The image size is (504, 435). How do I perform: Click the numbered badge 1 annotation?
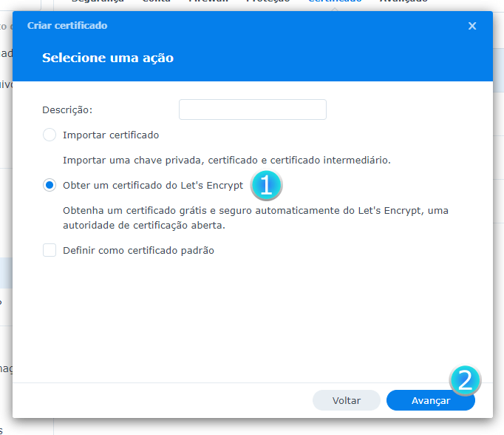coord(267,185)
